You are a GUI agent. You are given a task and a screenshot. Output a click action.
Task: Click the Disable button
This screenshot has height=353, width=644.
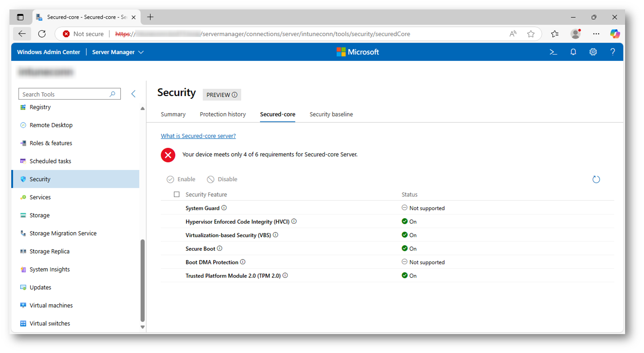point(222,179)
